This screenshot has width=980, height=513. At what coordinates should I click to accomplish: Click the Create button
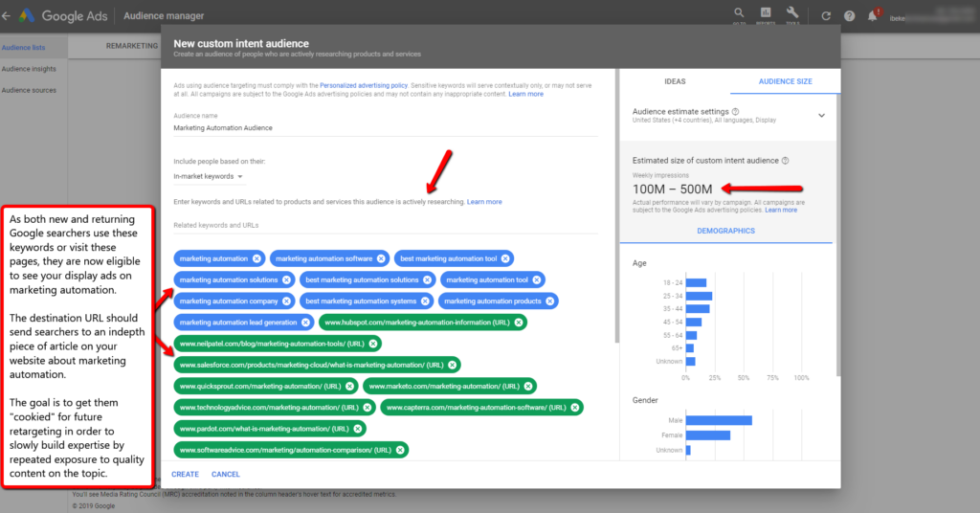(185, 474)
